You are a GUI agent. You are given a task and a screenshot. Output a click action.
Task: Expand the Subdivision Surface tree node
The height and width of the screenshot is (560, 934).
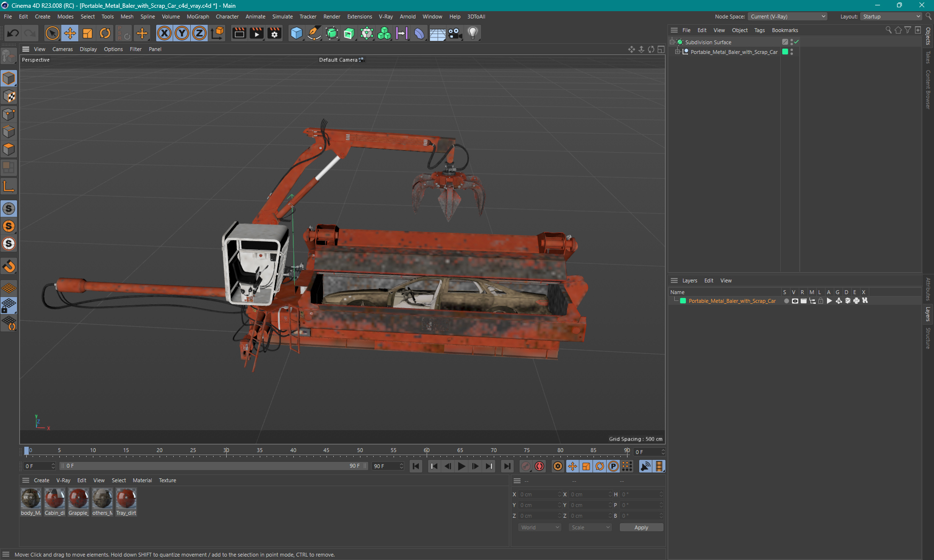pos(672,42)
